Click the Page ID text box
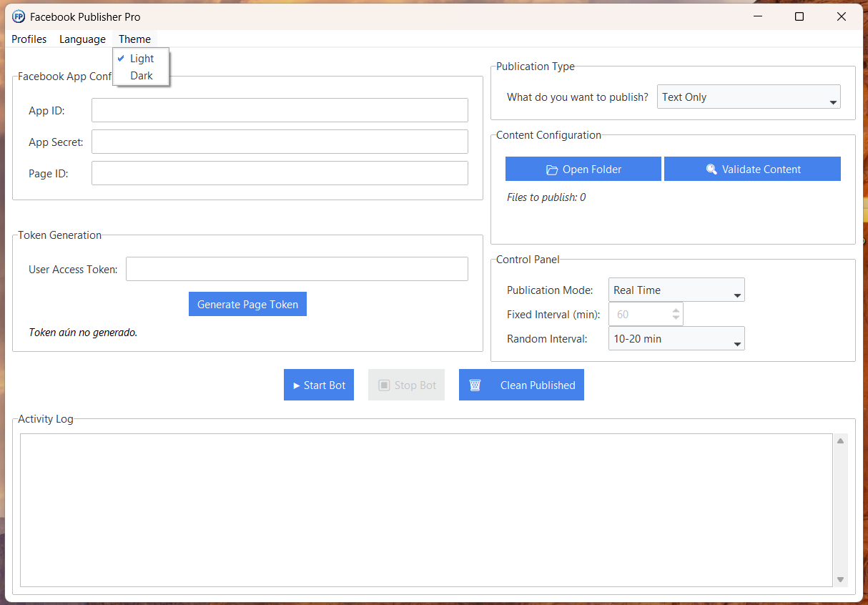868x605 pixels. [x=280, y=173]
